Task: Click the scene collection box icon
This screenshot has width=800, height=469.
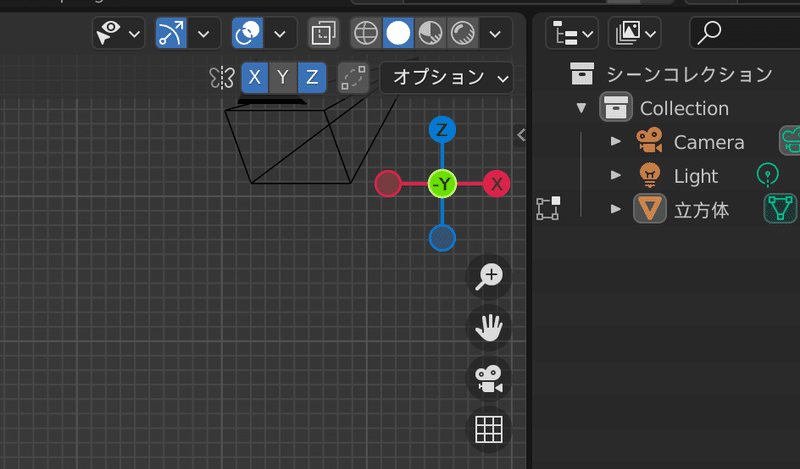Action: pos(582,74)
